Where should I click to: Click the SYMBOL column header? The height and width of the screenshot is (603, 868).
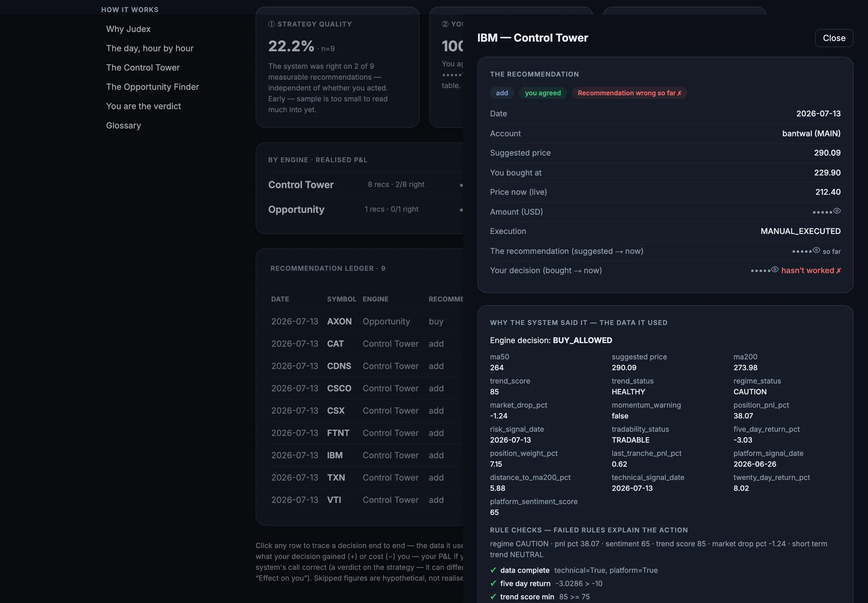coord(342,299)
